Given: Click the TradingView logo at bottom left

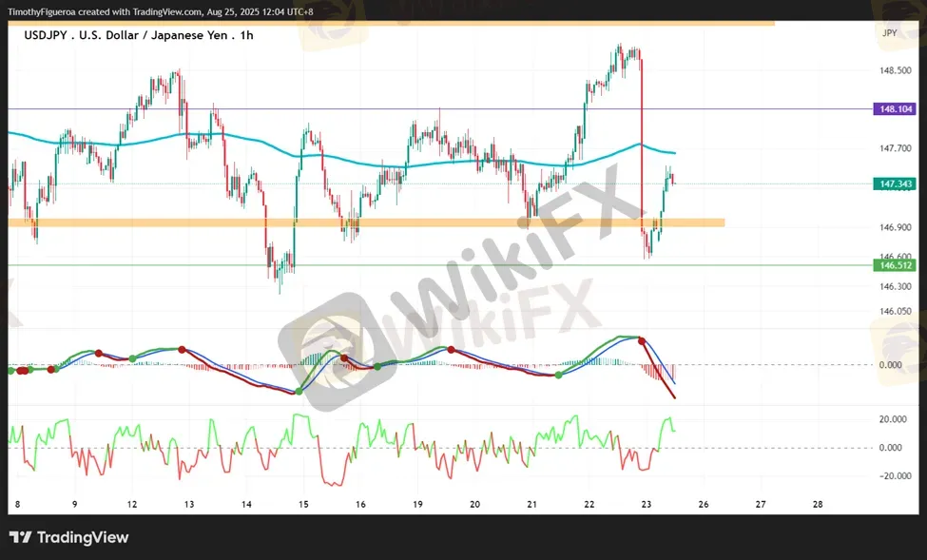Looking at the screenshot, I should pos(69,537).
